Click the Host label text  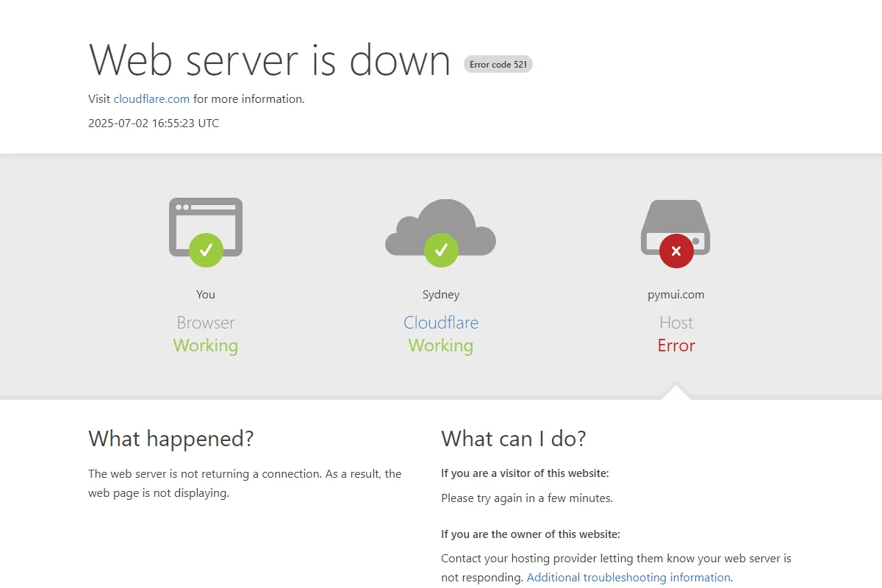click(x=676, y=323)
